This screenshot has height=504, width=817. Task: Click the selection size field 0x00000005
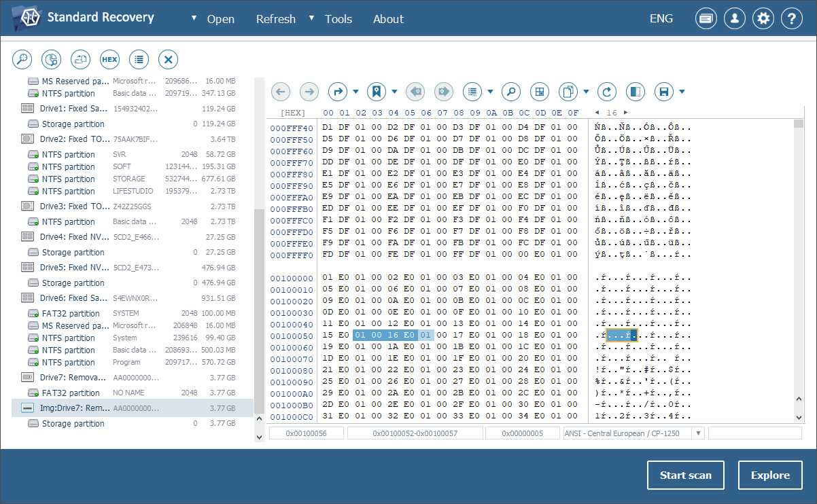click(x=522, y=433)
